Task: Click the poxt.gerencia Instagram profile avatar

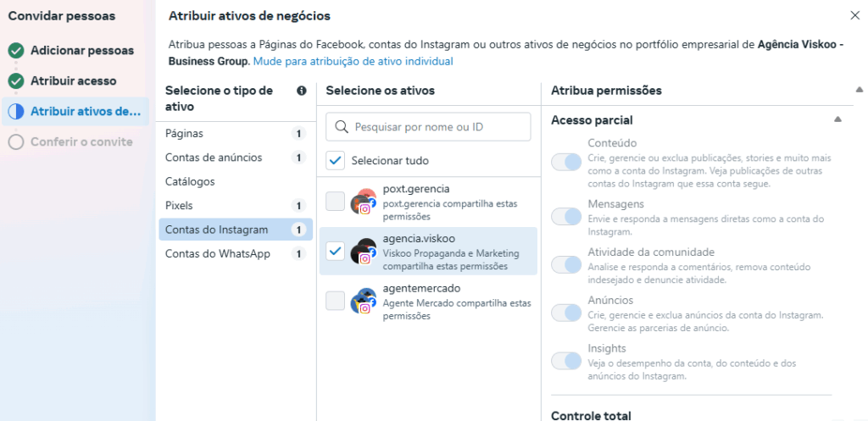Action: 364,202
